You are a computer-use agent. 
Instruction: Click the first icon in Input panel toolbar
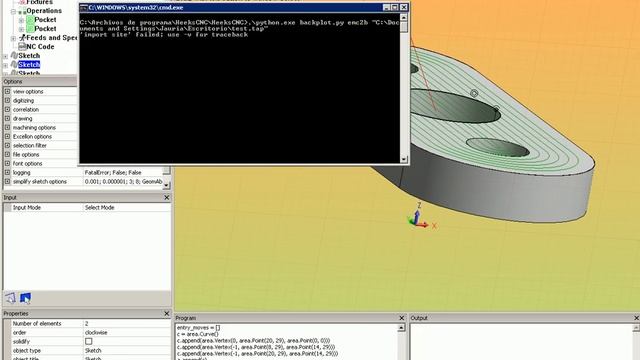(11, 298)
